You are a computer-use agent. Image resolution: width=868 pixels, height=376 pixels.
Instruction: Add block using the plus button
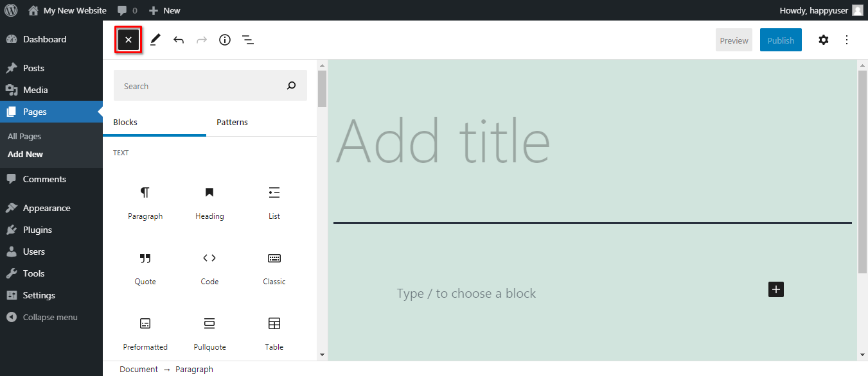pos(776,289)
